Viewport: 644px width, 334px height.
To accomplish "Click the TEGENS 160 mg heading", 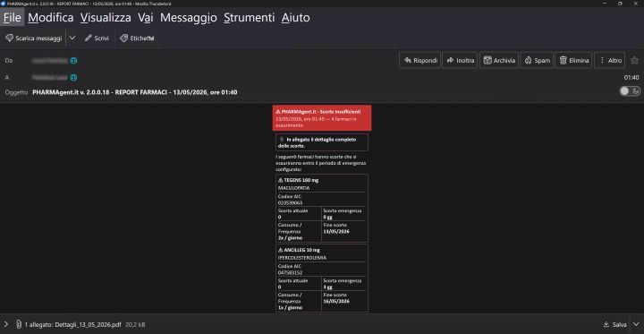I will point(301,180).
